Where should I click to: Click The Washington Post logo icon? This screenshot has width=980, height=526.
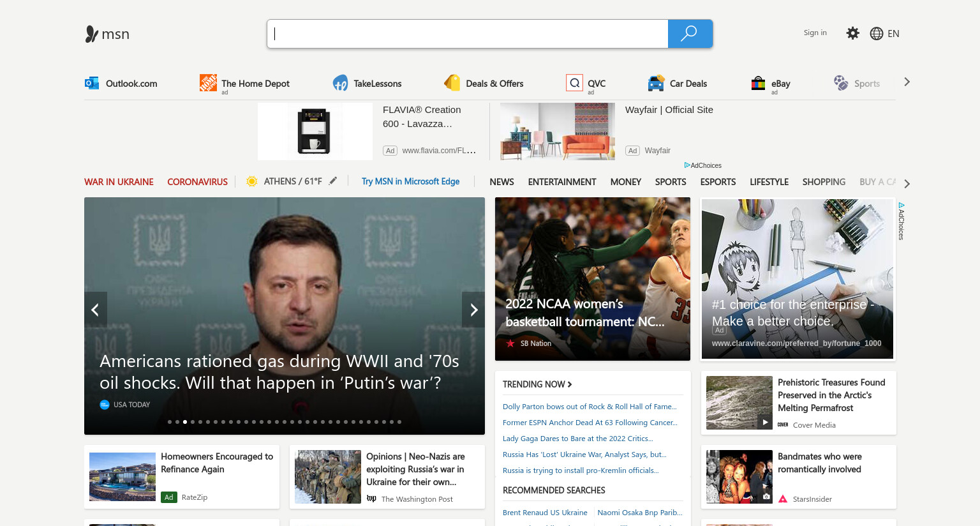371,499
